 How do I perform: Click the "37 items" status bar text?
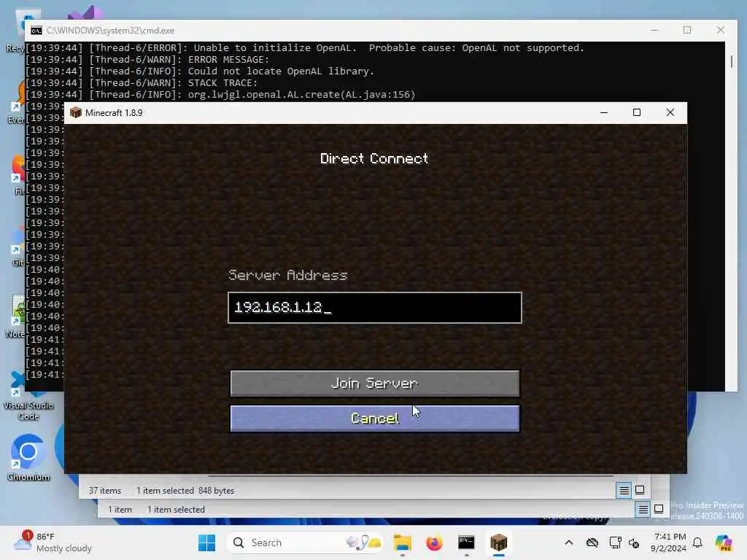coord(105,491)
